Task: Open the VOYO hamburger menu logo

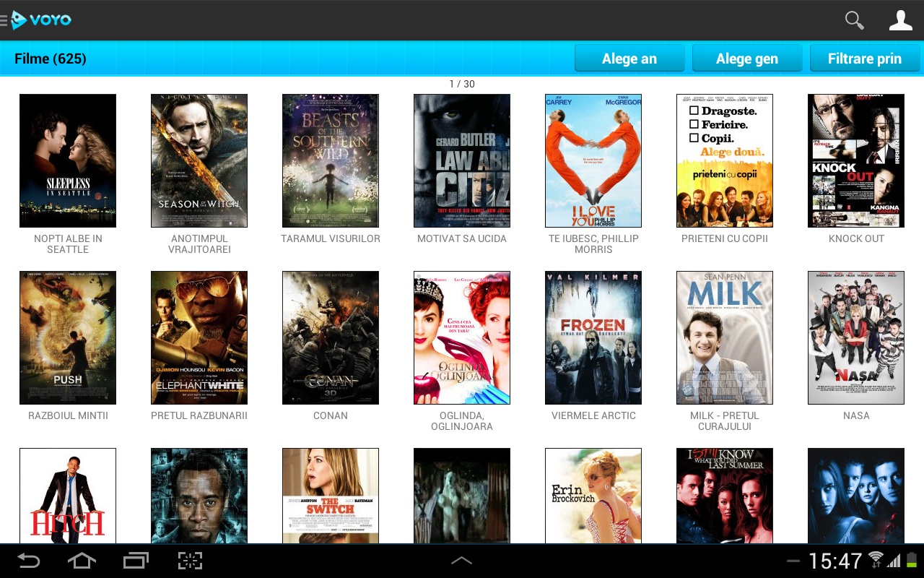Action: 36,20
